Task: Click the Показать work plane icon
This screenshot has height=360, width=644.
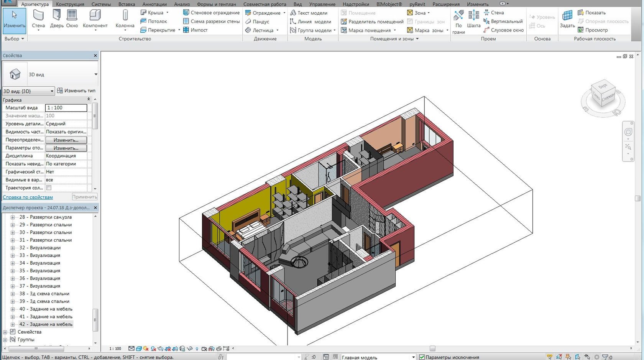Action: 591,13
